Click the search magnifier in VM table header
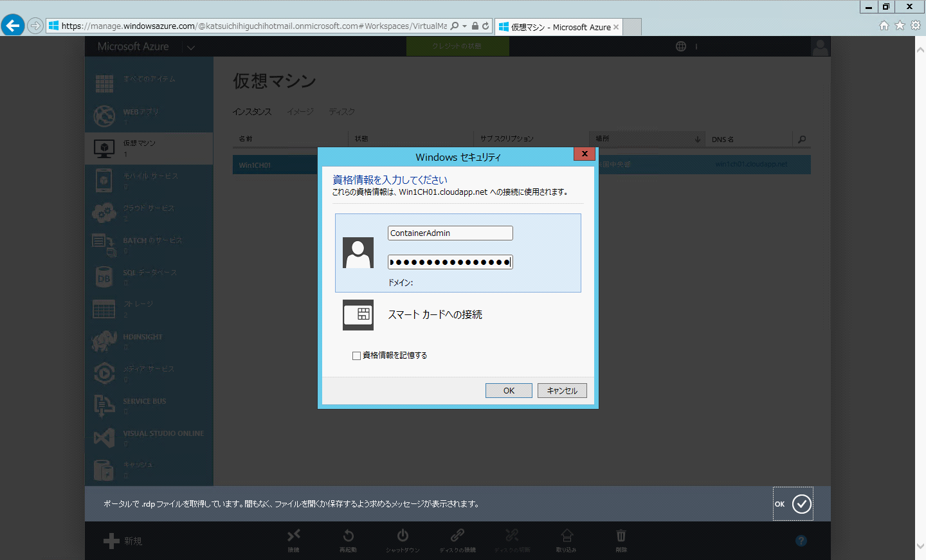The image size is (926, 560). tap(802, 139)
